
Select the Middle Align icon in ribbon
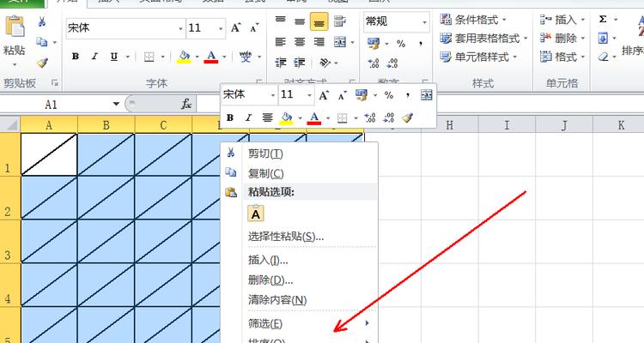(x=300, y=21)
